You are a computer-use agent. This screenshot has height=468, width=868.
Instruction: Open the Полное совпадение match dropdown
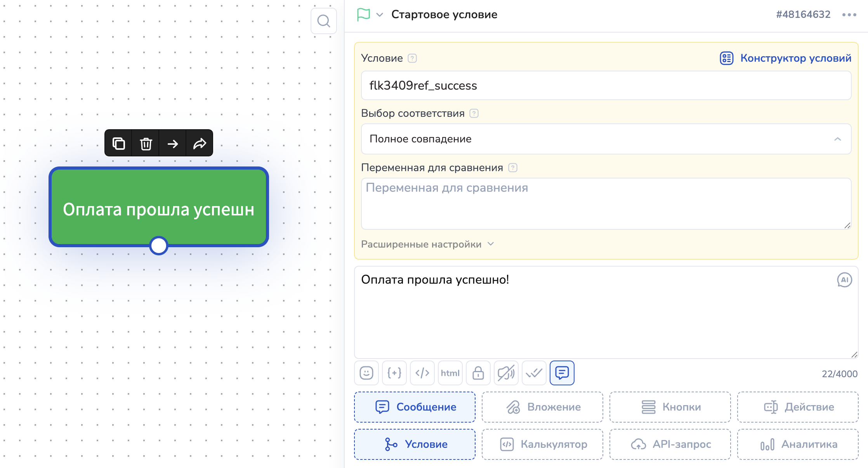click(606, 139)
